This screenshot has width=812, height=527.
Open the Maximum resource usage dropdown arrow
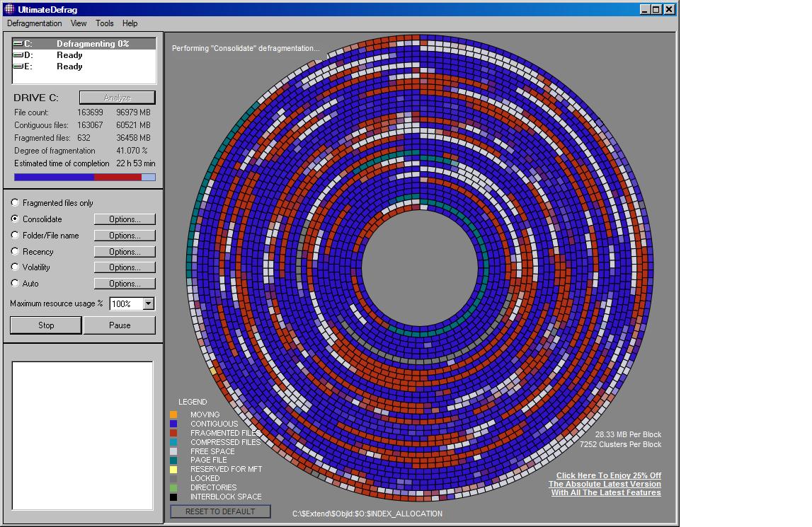149,304
